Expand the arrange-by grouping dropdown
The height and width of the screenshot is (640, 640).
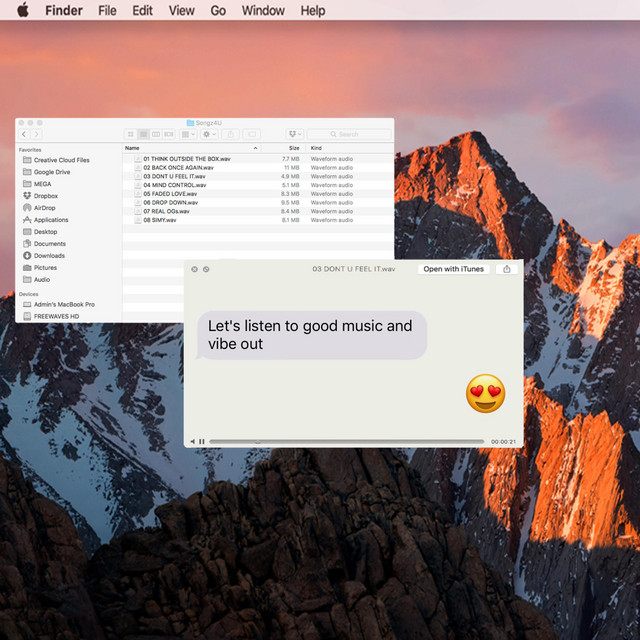tap(187, 134)
